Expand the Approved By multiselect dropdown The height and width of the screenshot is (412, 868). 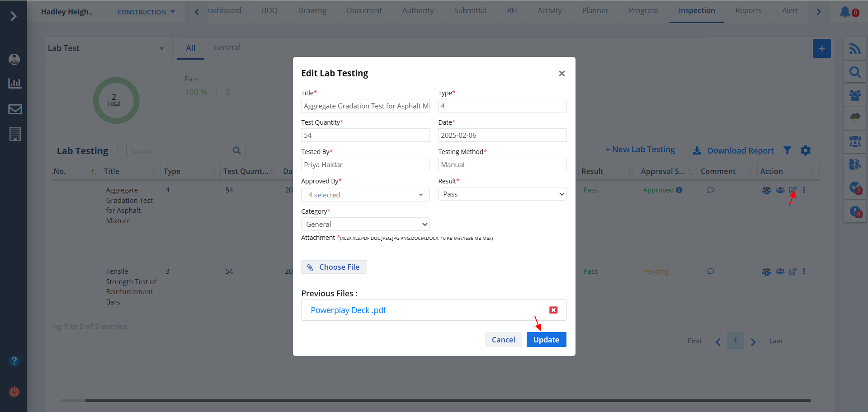[x=365, y=195]
